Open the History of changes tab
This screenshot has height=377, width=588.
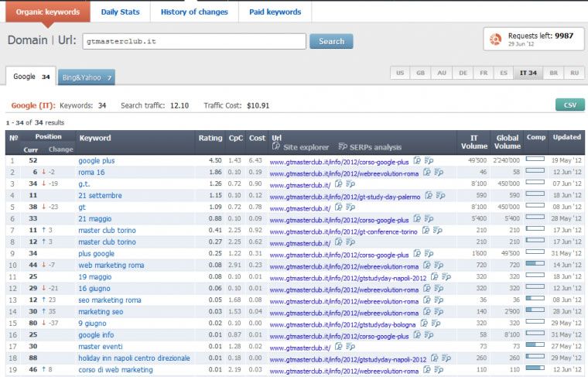[194, 12]
